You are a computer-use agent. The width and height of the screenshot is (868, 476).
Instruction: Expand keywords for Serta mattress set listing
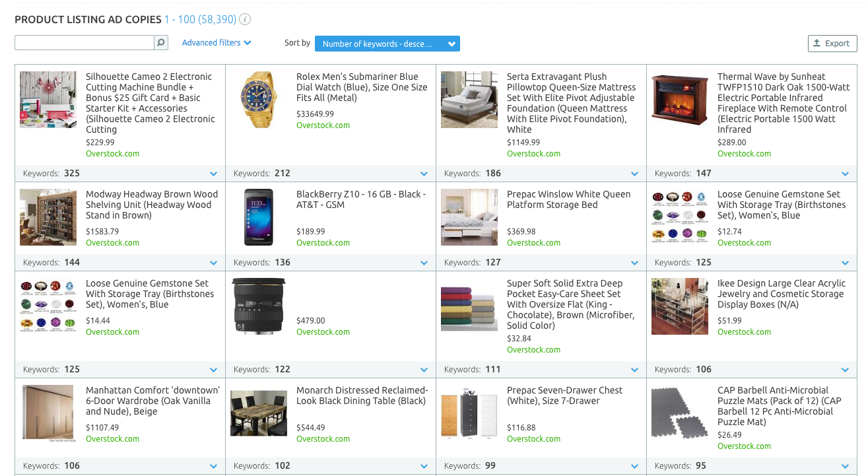(x=634, y=174)
